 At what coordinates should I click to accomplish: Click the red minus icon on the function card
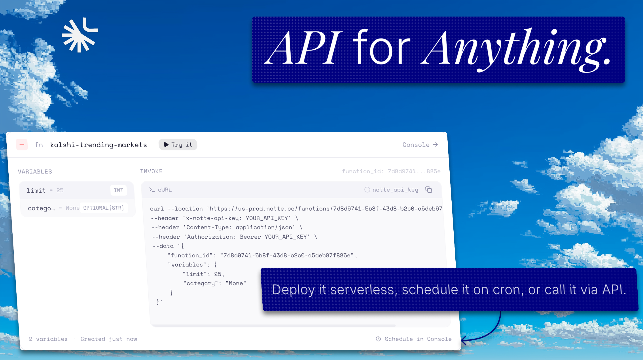pyautogui.click(x=22, y=144)
